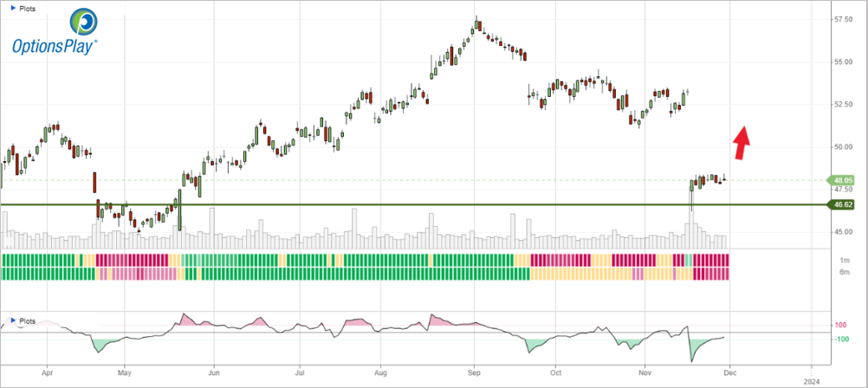Expand the Plots triangle on the oscillator panel
The width and height of the screenshot is (868, 388).
pyautogui.click(x=13, y=320)
